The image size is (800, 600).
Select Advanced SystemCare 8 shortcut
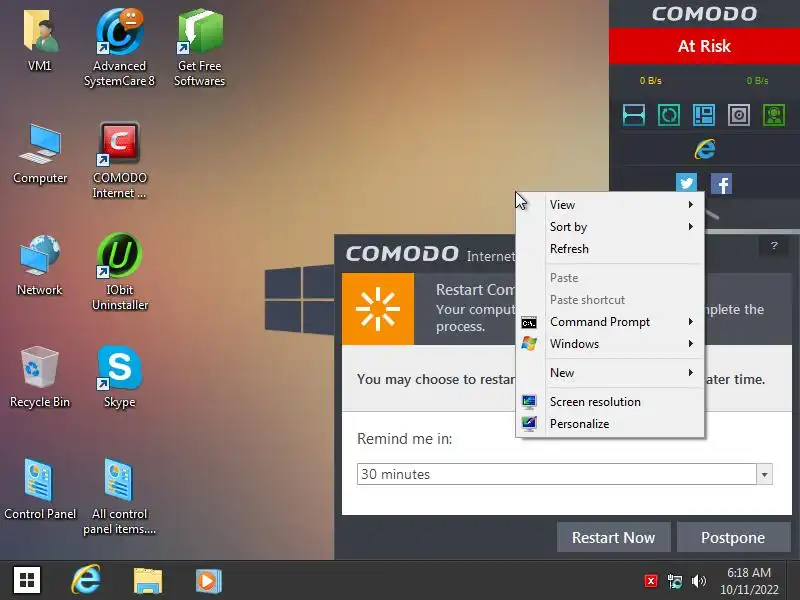pyautogui.click(x=119, y=47)
